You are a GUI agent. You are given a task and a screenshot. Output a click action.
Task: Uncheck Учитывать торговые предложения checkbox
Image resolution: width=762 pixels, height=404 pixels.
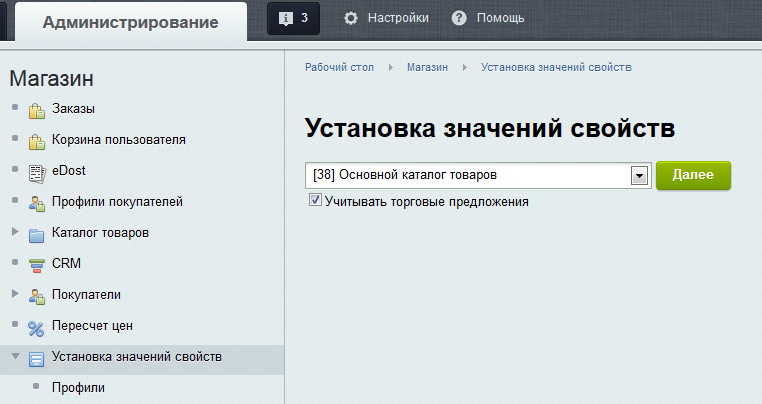(x=316, y=201)
